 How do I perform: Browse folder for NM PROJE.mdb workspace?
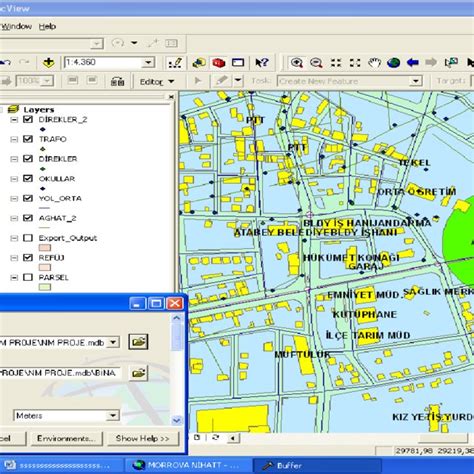tap(138, 342)
